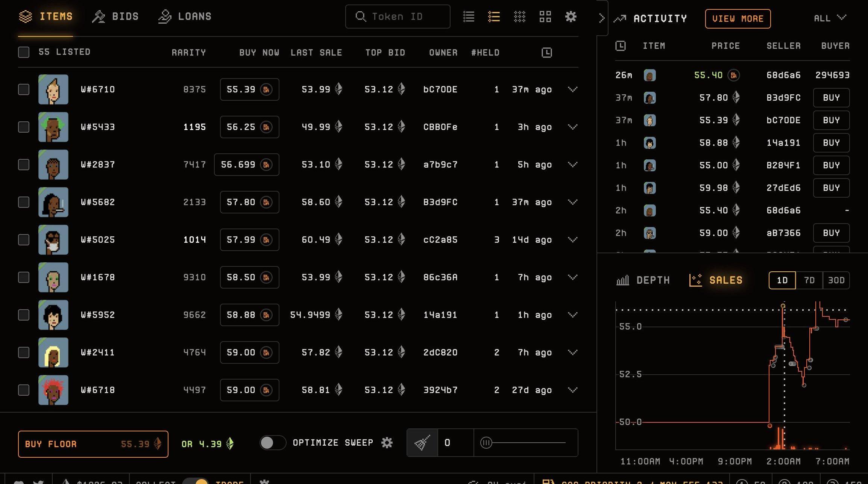The image size is (868, 484).
Task: Select the large grid view icon
Action: [x=545, y=17]
